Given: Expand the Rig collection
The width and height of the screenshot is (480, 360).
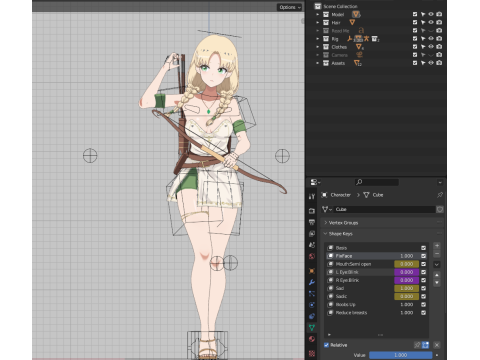Looking at the screenshot, I should tap(317, 39).
